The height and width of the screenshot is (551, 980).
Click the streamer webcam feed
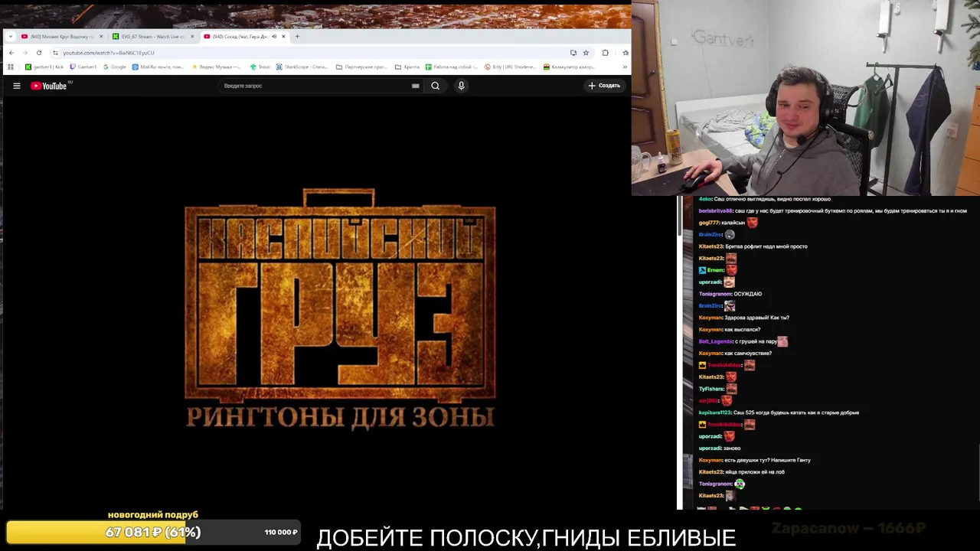point(805,98)
